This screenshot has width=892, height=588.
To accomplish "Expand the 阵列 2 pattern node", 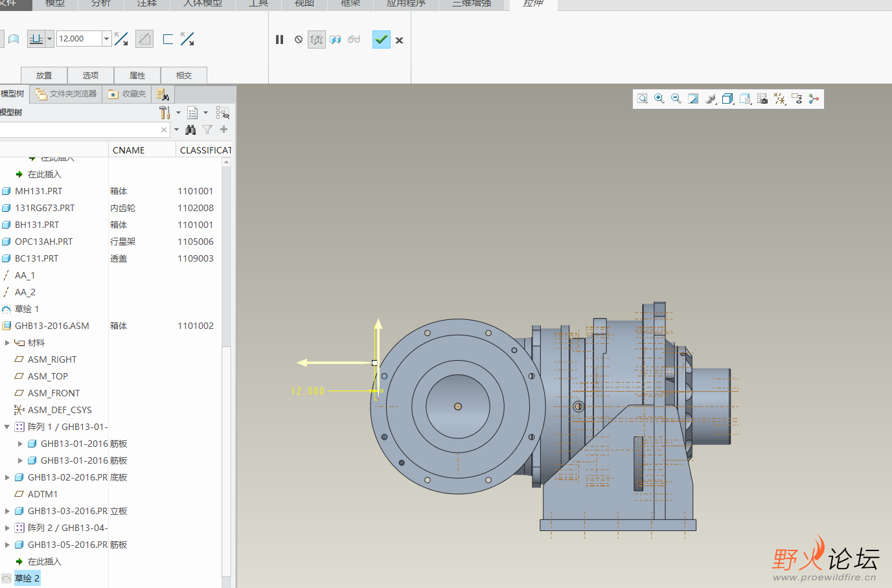I will [8, 528].
